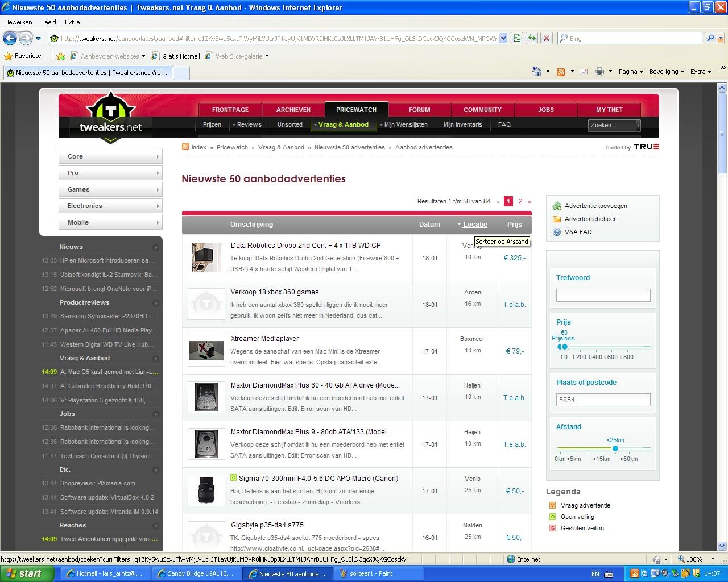Expand the Pro sidebar menu
The height and width of the screenshot is (582, 728).
click(110, 173)
